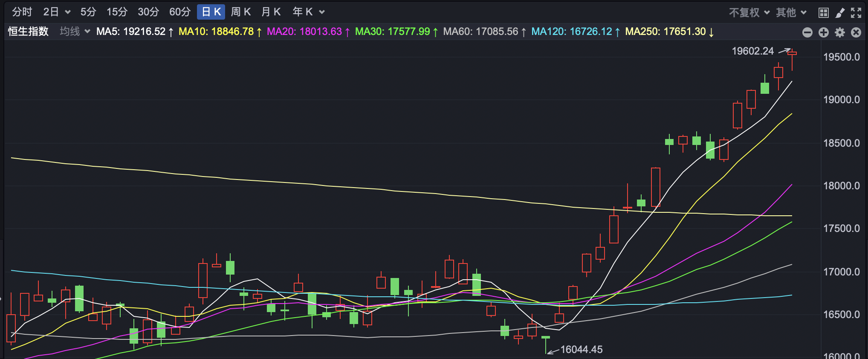The height and width of the screenshot is (359, 868).
Task: Choose the 15分 interval tab
Action: pyautogui.click(x=117, y=12)
